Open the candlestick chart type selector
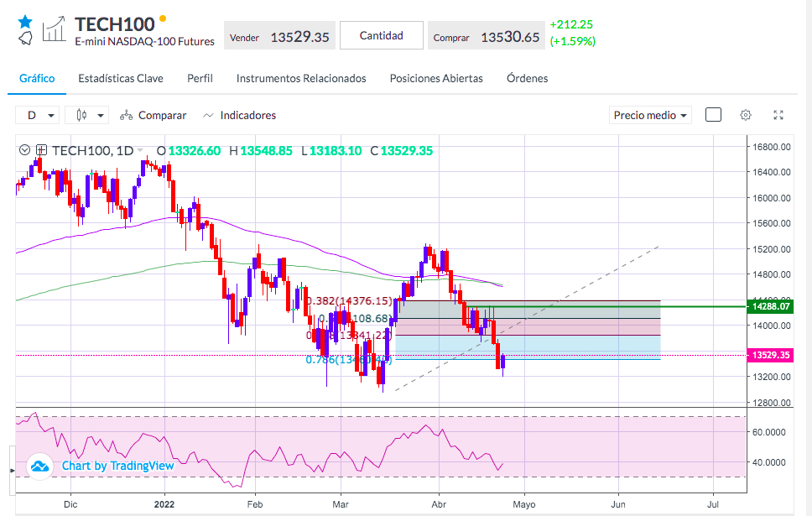This screenshot has height=516, width=812. tap(86, 115)
